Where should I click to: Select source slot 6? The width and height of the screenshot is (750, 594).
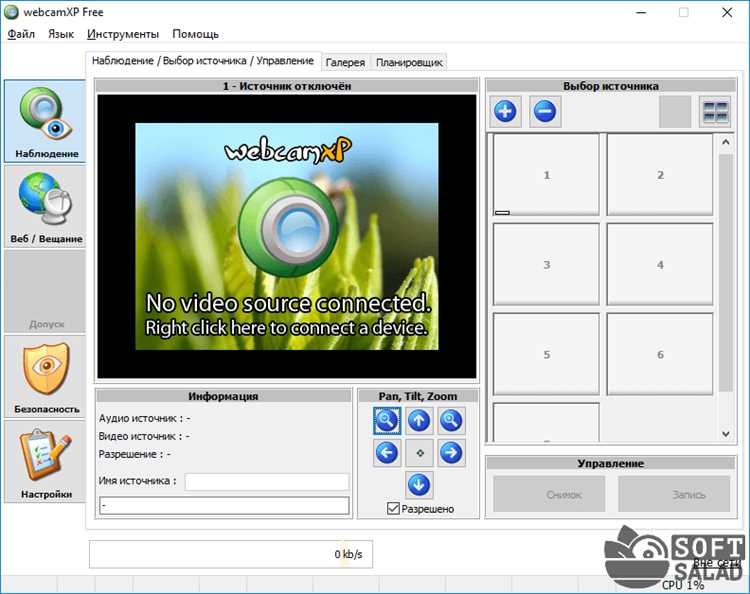click(x=660, y=354)
